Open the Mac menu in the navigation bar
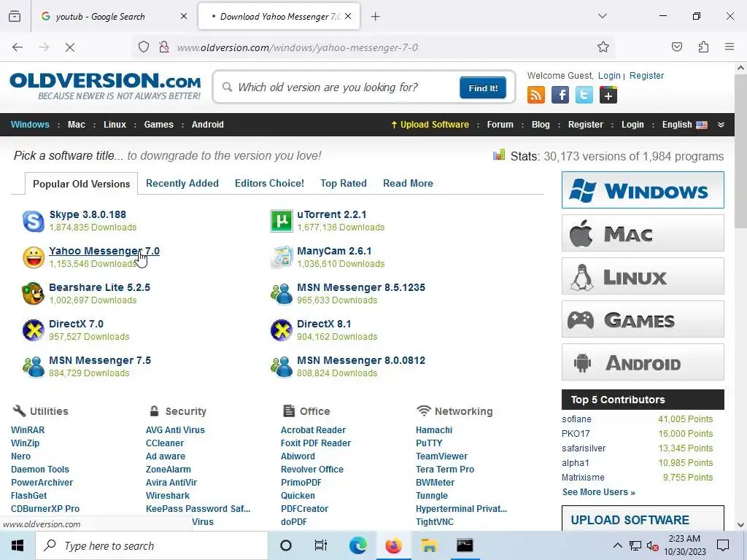 point(76,125)
